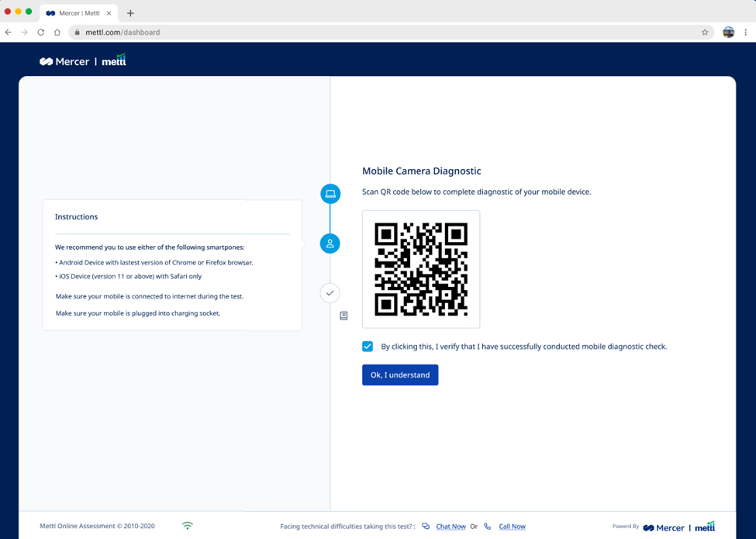Click the phone icon beside Call Now

coord(488,526)
